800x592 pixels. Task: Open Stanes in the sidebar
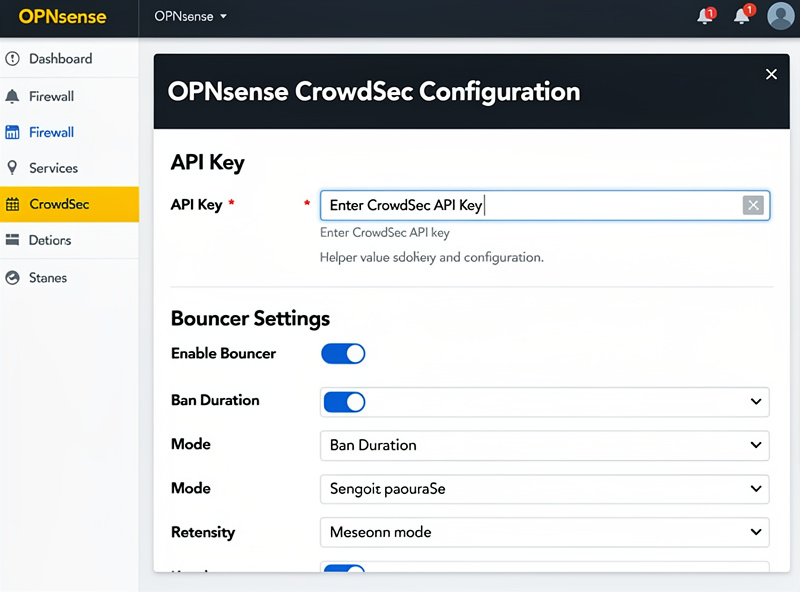click(x=69, y=278)
